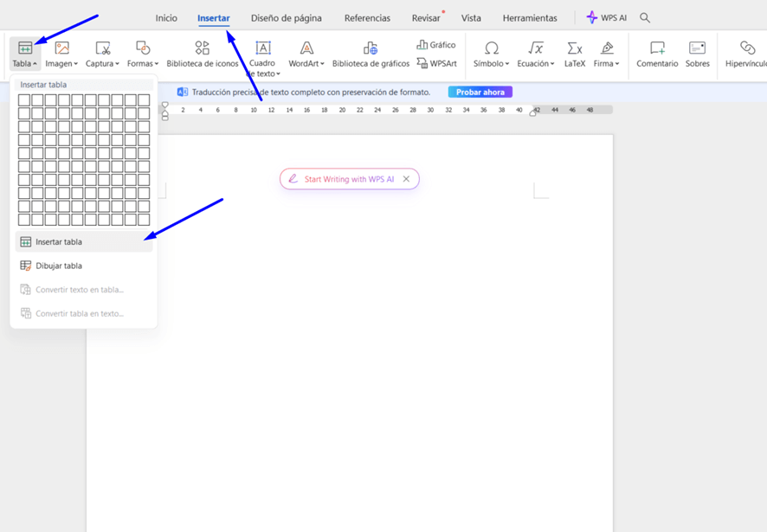
Task: Expand the Imagen dropdown
Action: [61, 54]
